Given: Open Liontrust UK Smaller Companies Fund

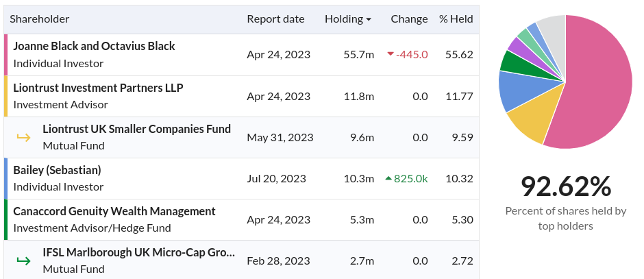Looking at the screenshot, I should tap(137, 129).
